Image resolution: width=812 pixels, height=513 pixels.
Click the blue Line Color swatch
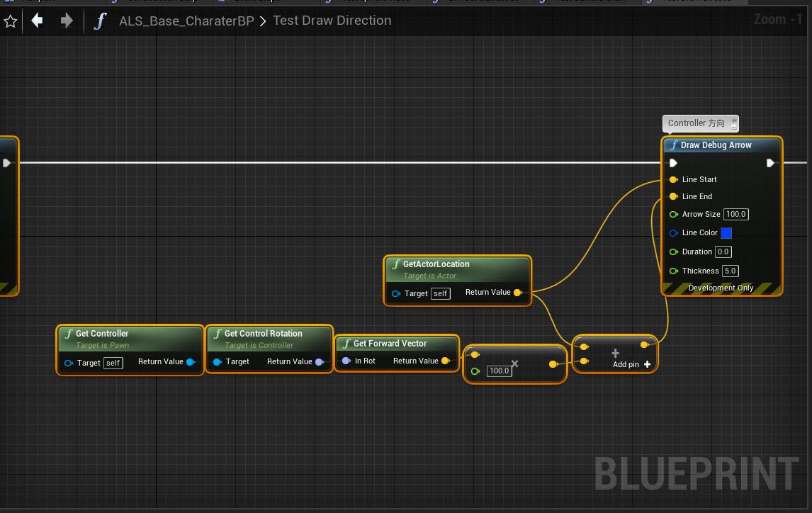(725, 232)
